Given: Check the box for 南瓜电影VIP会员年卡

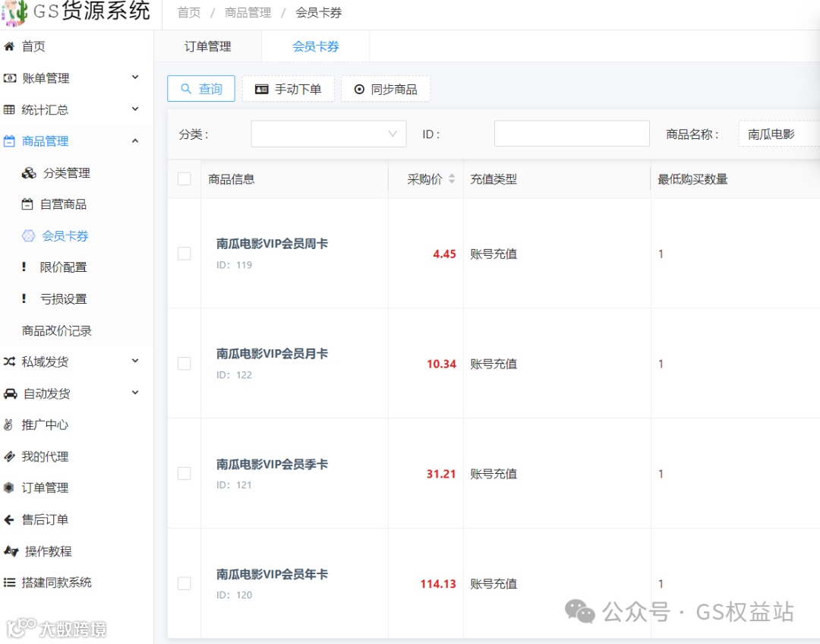Looking at the screenshot, I should 184,583.
